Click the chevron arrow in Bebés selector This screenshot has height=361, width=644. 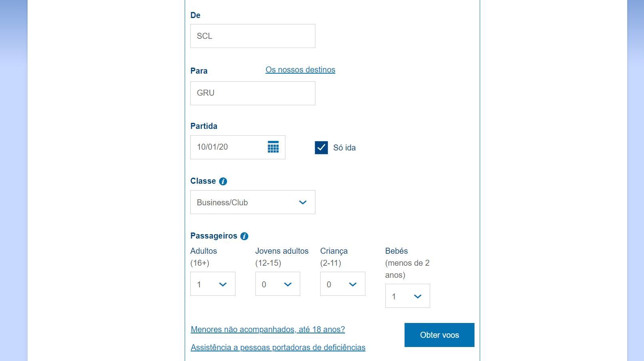coord(418,297)
